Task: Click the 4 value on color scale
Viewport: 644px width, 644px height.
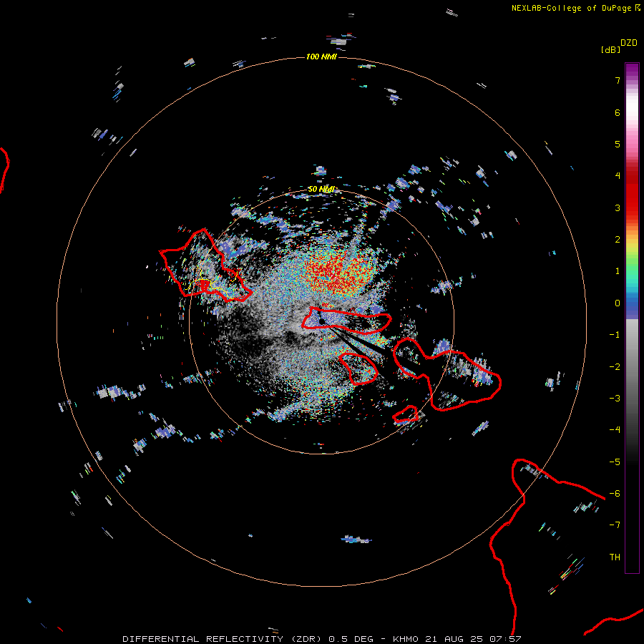Action: 618,176
